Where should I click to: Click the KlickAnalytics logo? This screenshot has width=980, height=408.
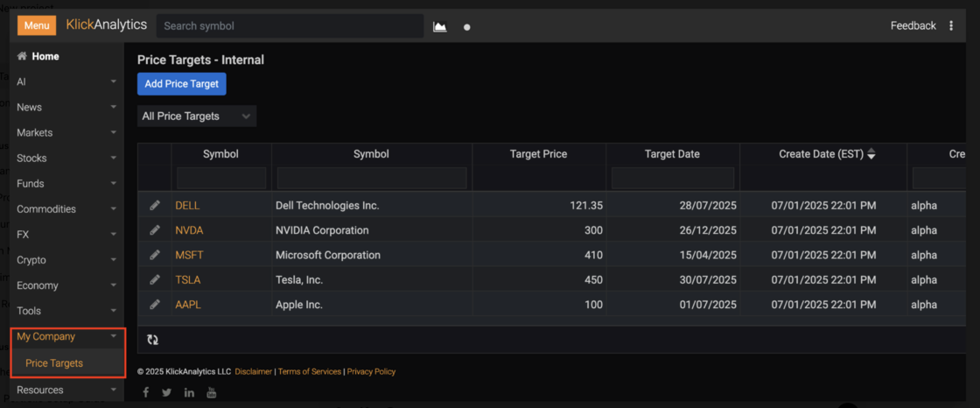(107, 25)
